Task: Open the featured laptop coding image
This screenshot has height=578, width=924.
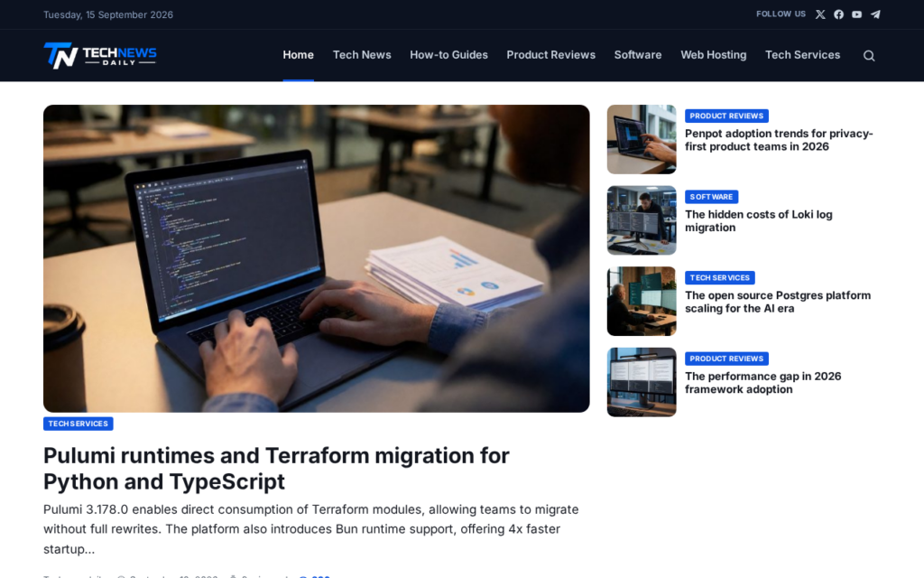Action: 317,258
